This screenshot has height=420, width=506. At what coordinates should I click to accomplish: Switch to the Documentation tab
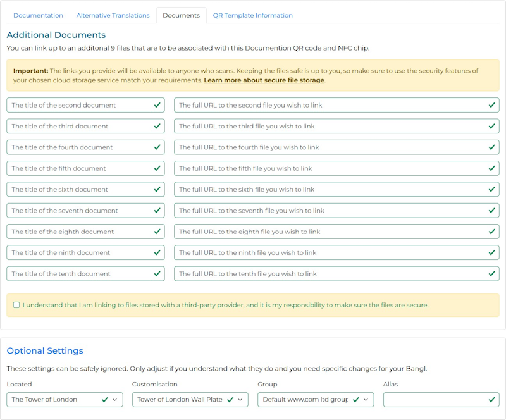pos(38,15)
